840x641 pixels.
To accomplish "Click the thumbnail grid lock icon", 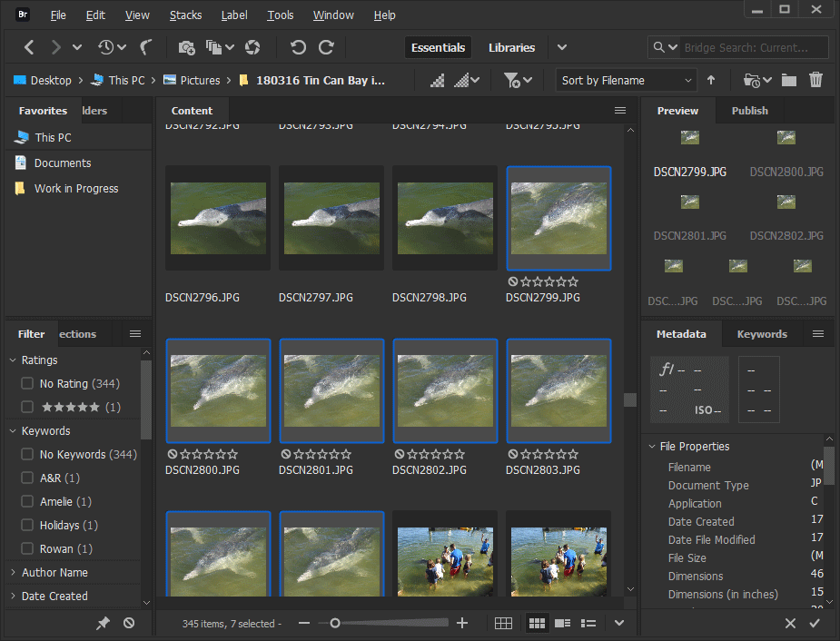I will (504, 623).
